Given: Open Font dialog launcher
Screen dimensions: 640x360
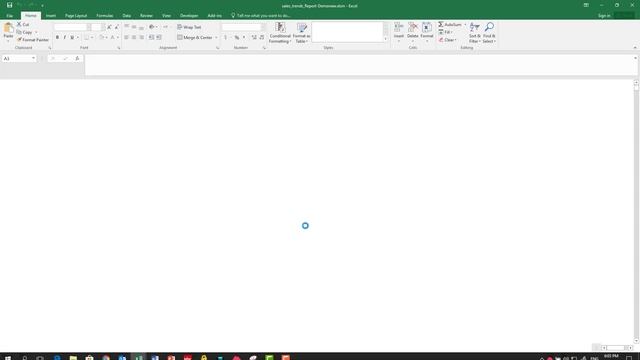Looking at the screenshot, I should (x=119, y=48).
